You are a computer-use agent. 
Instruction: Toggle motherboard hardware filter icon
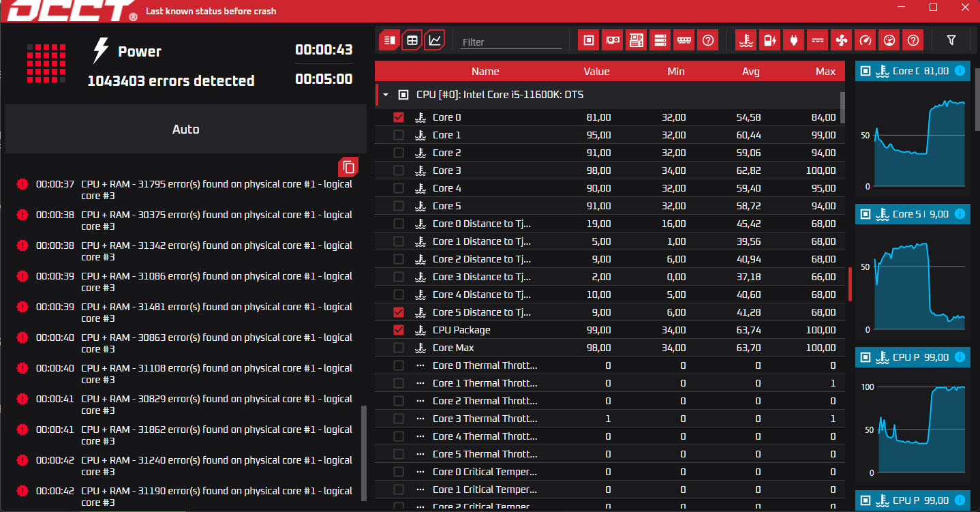pyautogui.click(x=637, y=40)
